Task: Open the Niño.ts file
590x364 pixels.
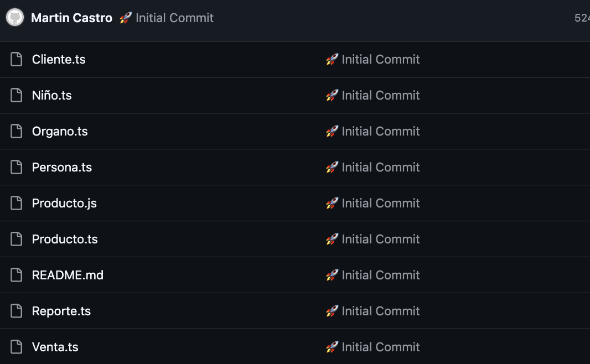Action: click(x=52, y=95)
